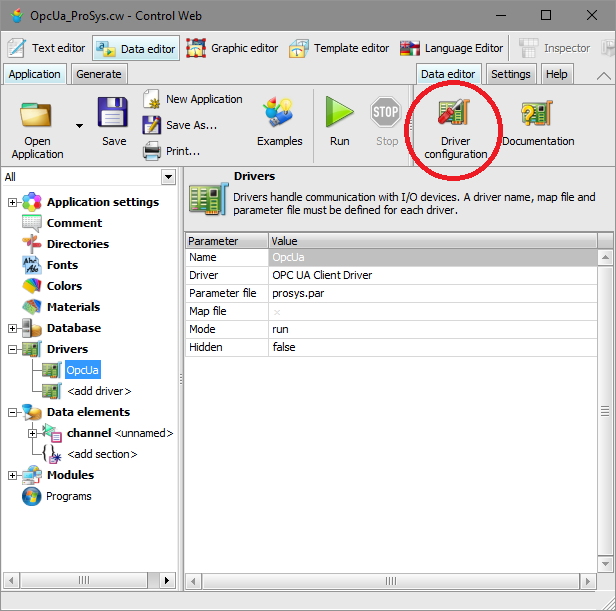Open the Examples gallery
616x611 pixels.
pos(279,122)
